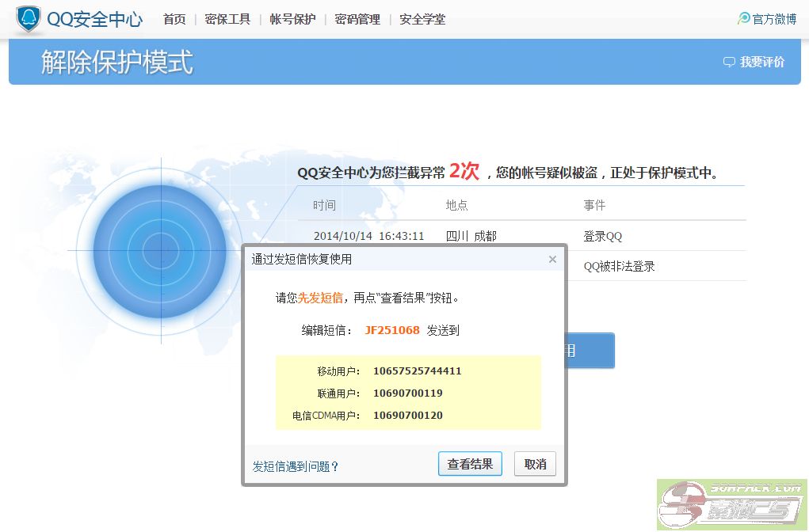The image size is (809, 532).
Task: Click the 官方微博 text link
Action: coord(774,19)
